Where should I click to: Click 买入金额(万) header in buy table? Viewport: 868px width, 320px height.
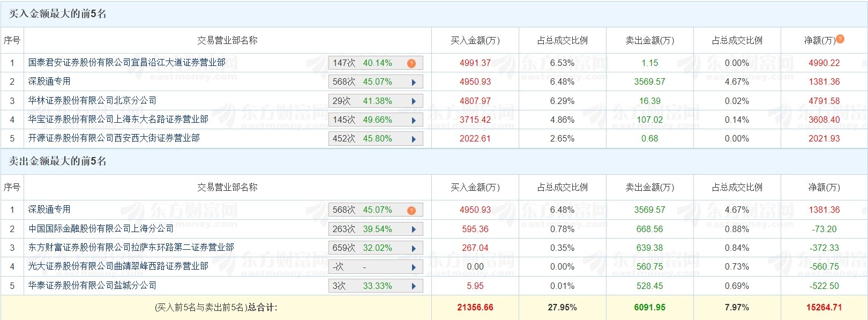[475, 41]
